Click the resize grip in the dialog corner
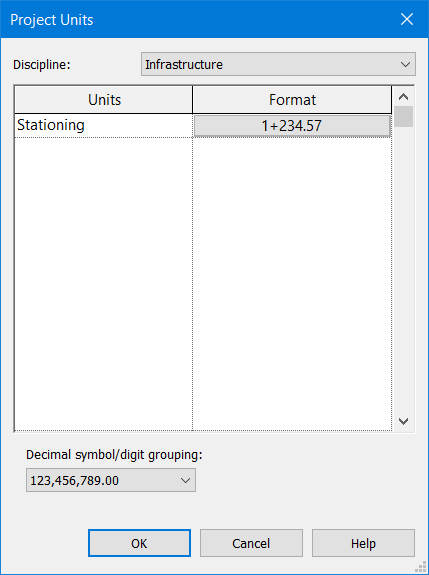 coord(422,567)
